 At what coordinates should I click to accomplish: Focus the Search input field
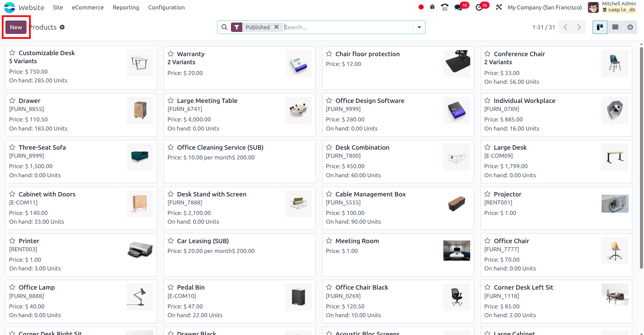click(348, 27)
